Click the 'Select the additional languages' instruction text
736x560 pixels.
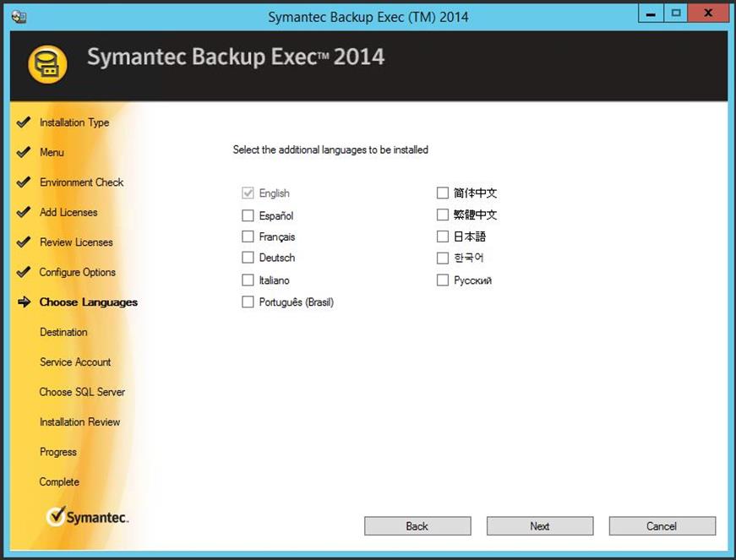tap(330, 150)
